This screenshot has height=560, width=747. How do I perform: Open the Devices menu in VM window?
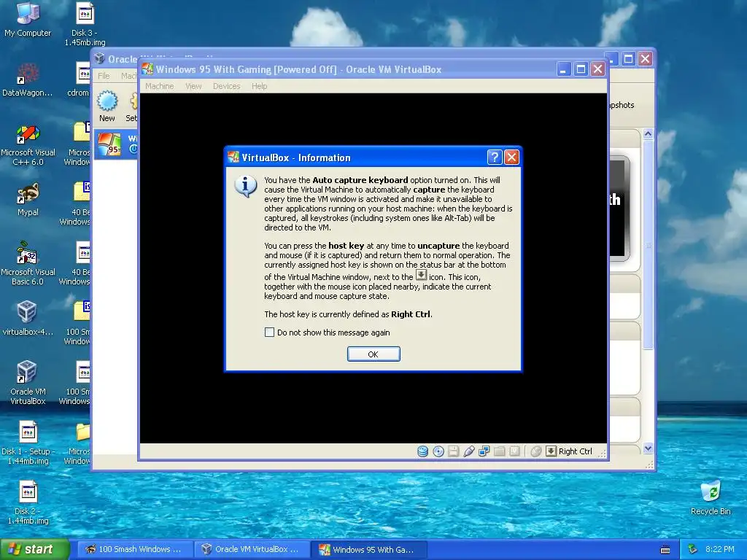coord(226,86)
